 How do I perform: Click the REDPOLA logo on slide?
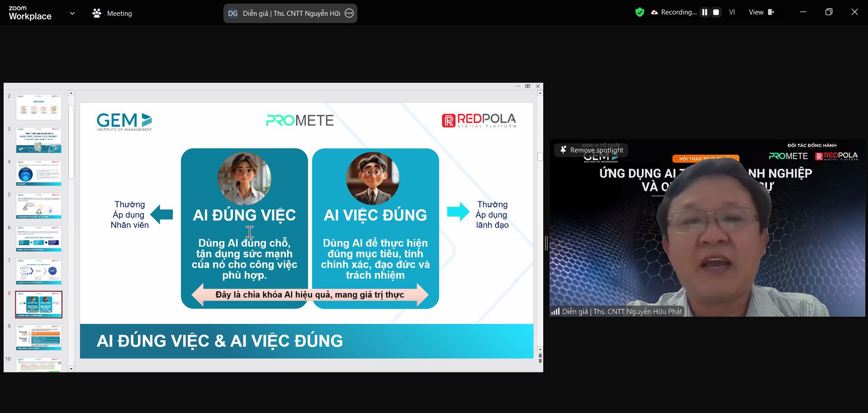click(x=479, y=120)
